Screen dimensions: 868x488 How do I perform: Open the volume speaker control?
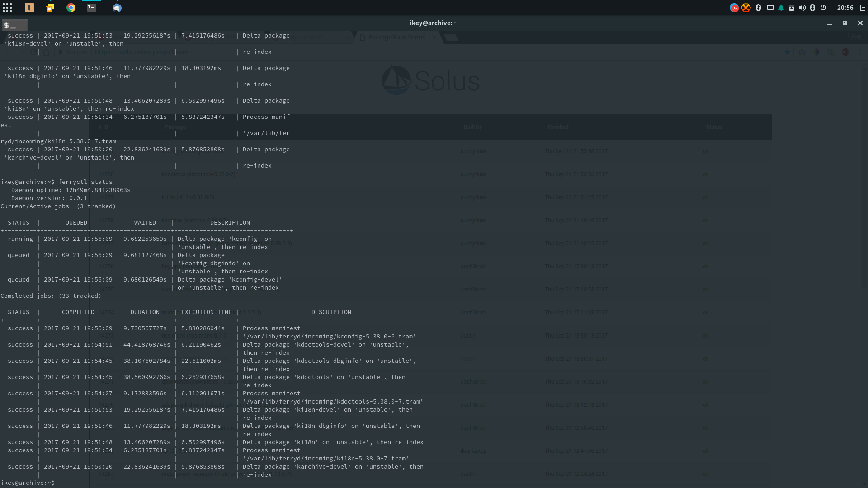tap(802, 8)
